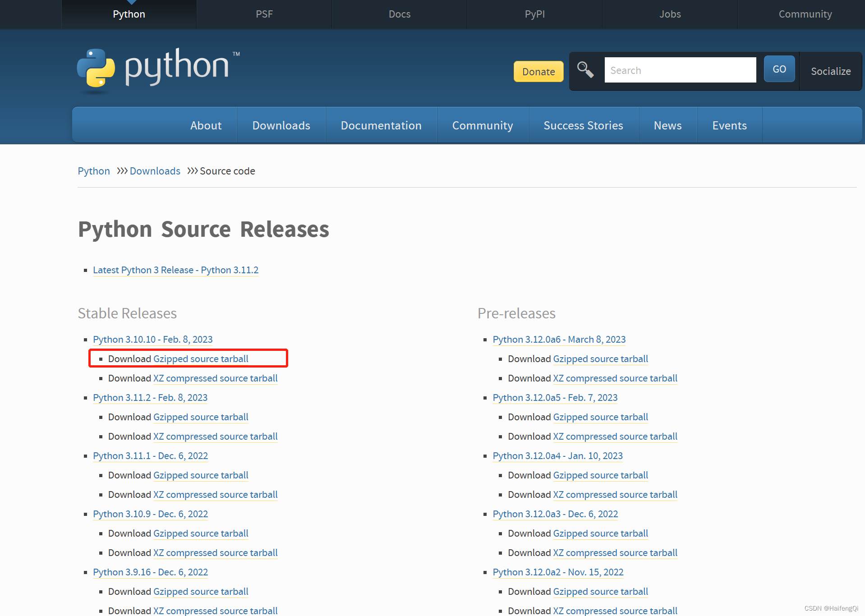Focus the Search input field

click(x=680, y=70)
